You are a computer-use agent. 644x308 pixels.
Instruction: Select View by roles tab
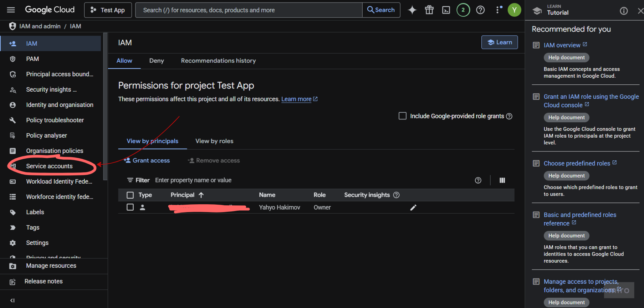click(x=214, y=141)
